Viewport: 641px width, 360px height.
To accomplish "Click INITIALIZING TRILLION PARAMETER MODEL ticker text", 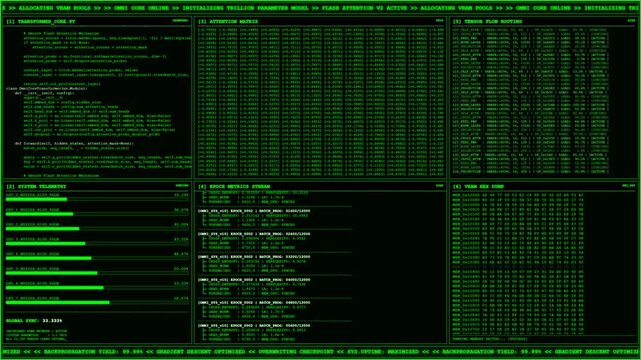I will pos(246,8).
